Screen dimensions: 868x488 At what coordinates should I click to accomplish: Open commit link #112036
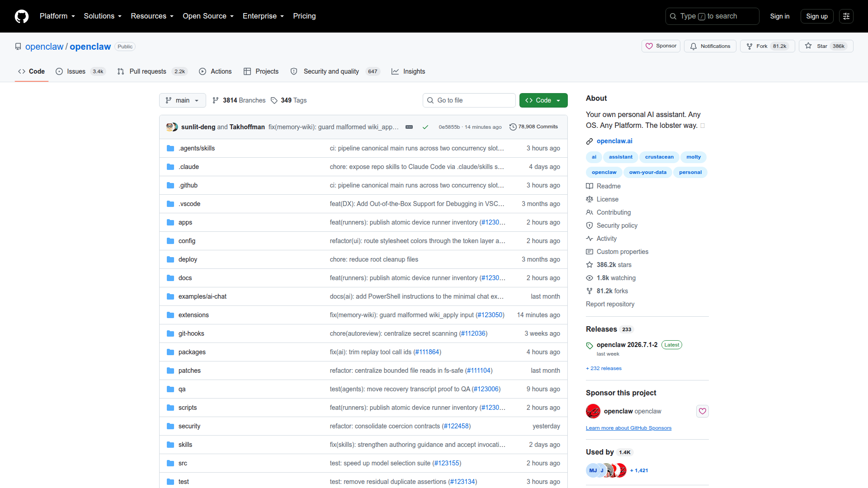point(473,333)
